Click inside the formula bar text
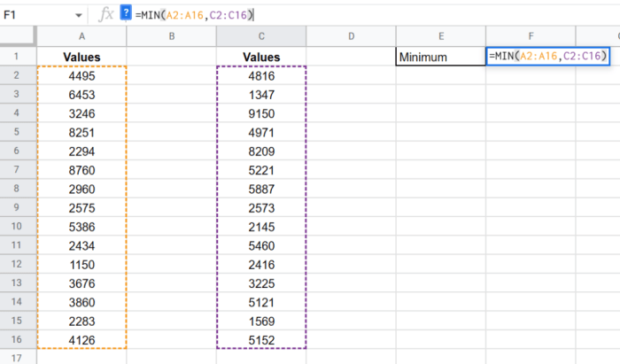The image size is (620, 364). [x=194, y=15]
